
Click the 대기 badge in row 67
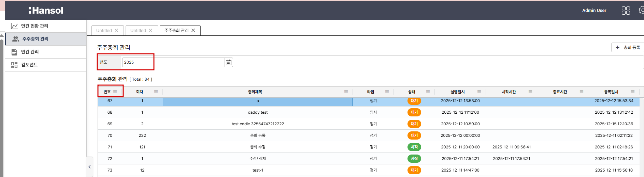point(414,101)
